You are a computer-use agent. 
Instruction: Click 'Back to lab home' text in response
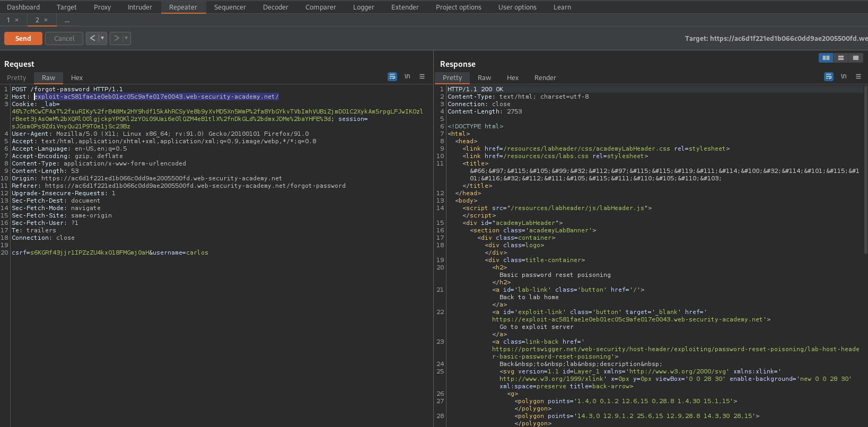tap(529, 297)
